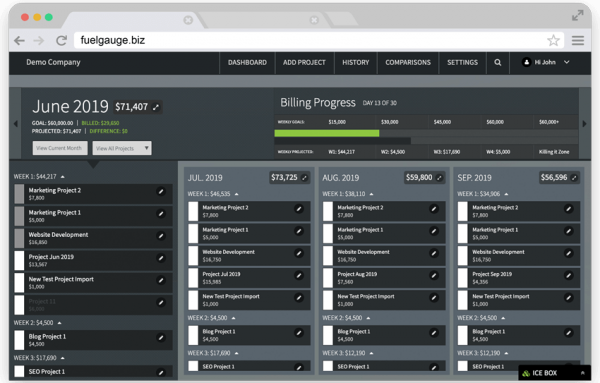This screenshot has height=383, width=600.
Task: Close the second browser tab
Action: point(314,20)
